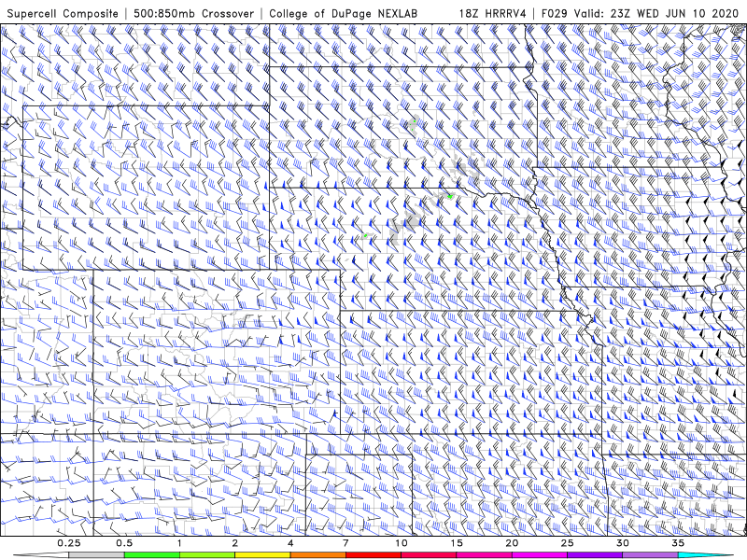Click the legend value "4"
Image resolution: width=747 pixels, height=560 pixels.
[290, 543]
